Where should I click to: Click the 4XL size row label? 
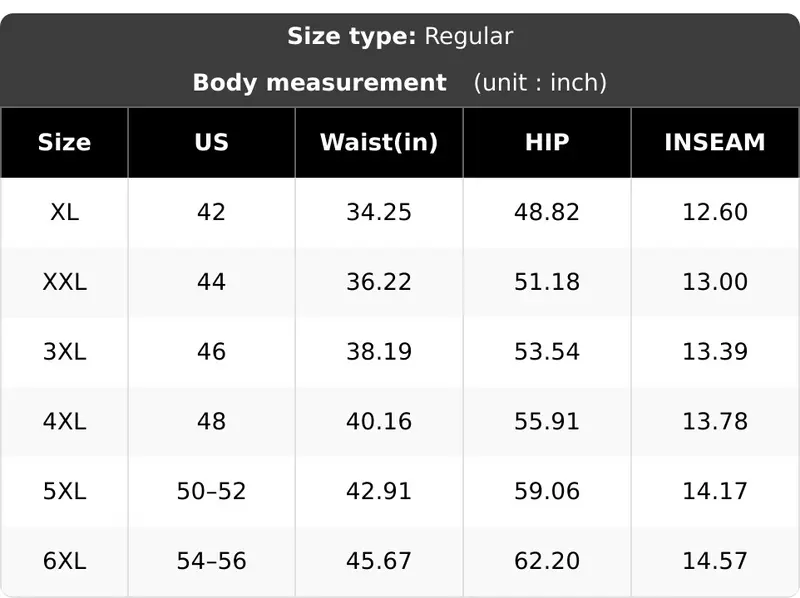pyautogui.click(x=64, y=421)
